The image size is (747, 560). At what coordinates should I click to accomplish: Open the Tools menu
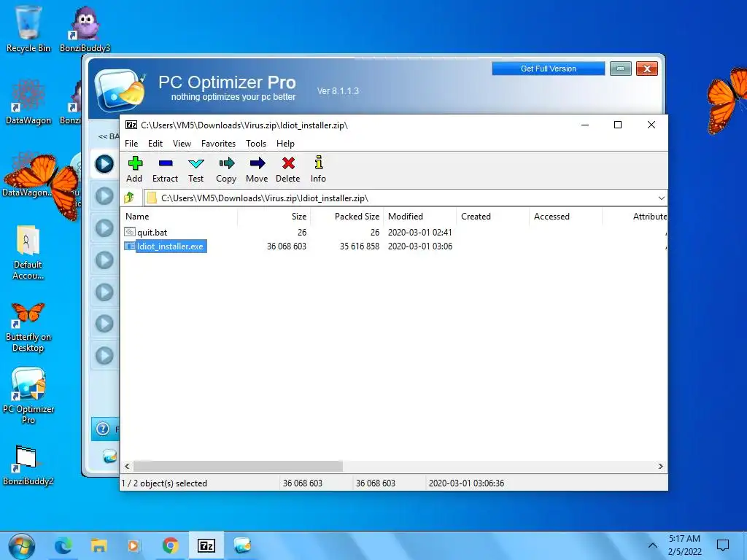pyautogui.click(x=256, y=144)
